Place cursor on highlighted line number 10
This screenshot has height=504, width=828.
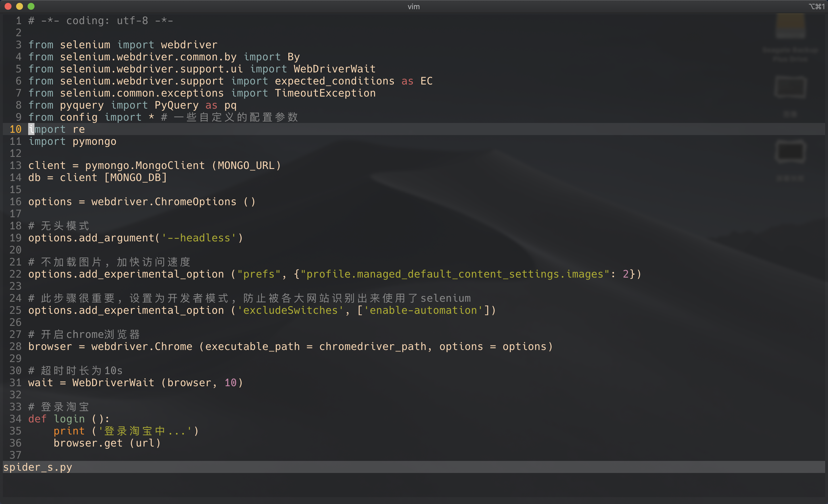16,129
